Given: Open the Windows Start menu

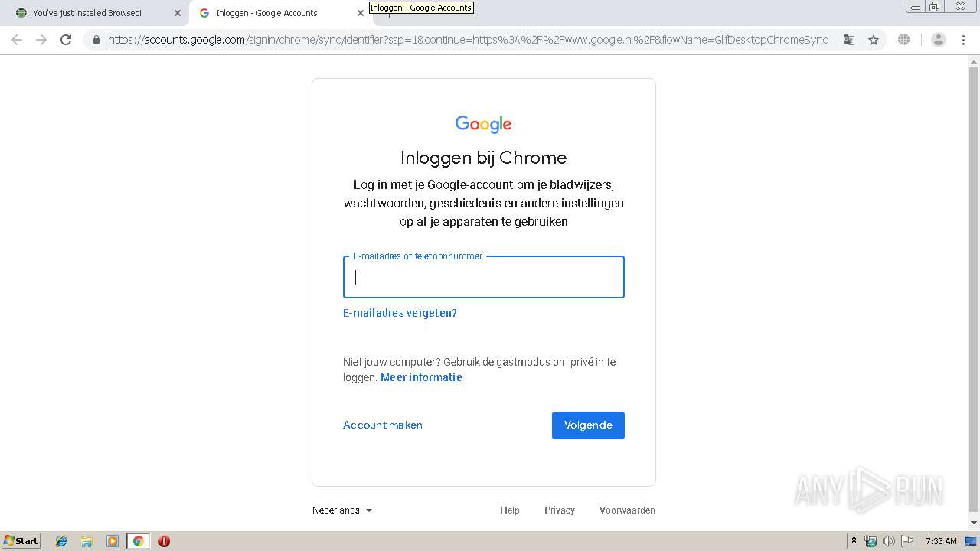Looking at the screenshot, I should 21,541.
